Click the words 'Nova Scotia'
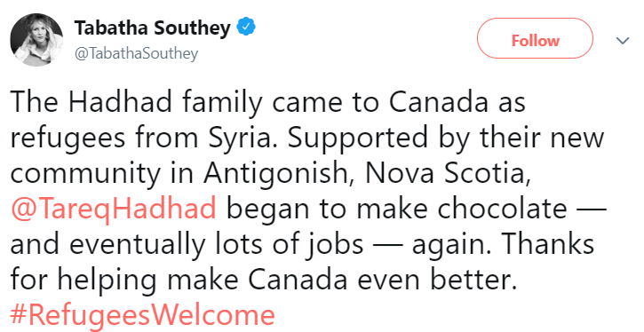Screen dimensions: 644x332 point(445,174)
